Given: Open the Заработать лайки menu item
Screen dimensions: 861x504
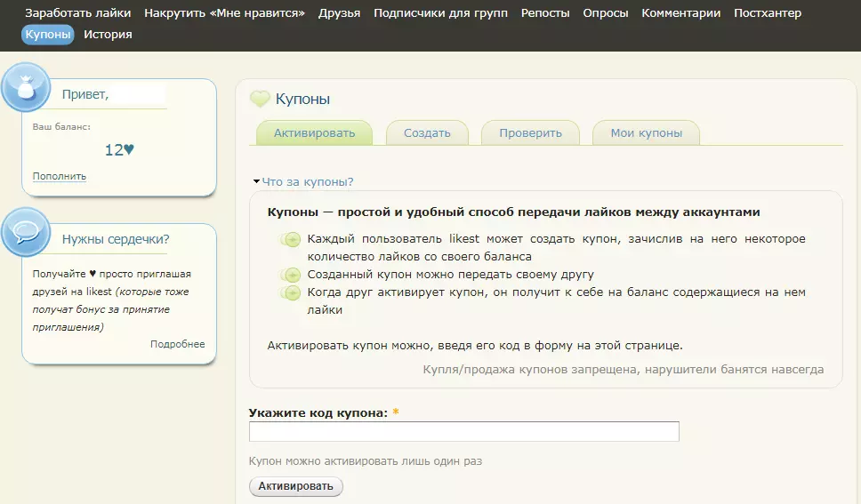Looking at the screenshot, I should [78, 12].
